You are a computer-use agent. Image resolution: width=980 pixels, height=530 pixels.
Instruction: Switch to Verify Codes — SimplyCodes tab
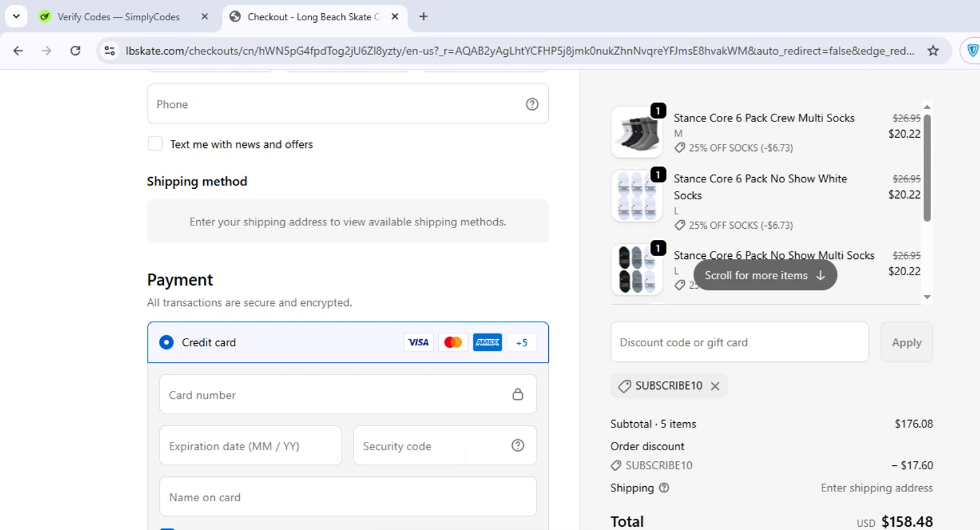coord(118,17)
